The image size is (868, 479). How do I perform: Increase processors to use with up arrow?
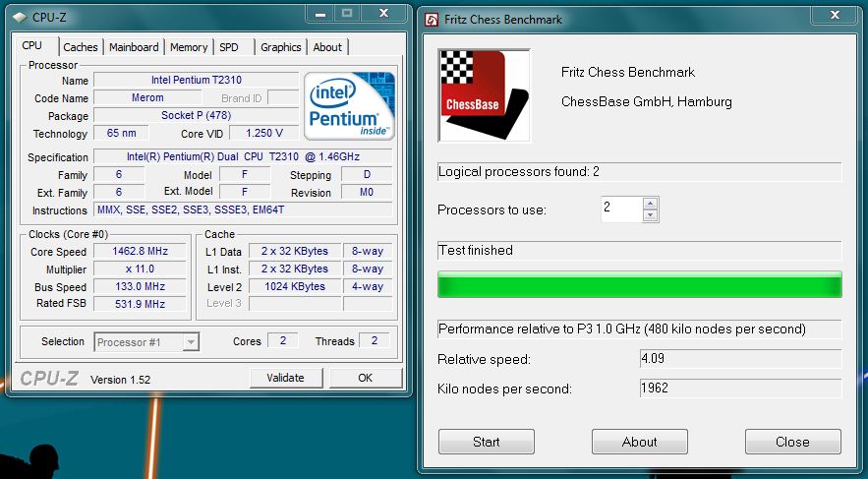[x=650, y=204]
